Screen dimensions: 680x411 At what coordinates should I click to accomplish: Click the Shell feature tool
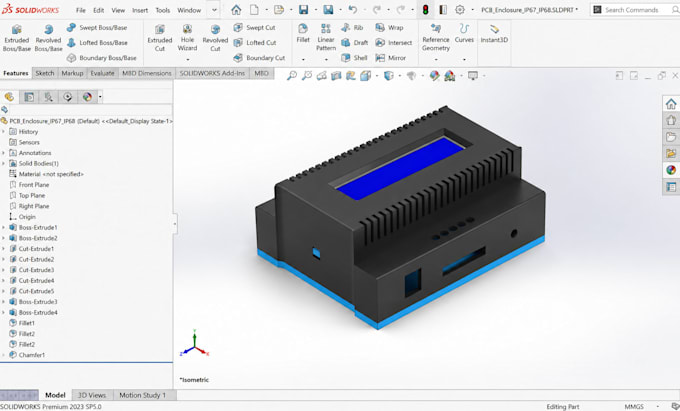pos(354,58)
